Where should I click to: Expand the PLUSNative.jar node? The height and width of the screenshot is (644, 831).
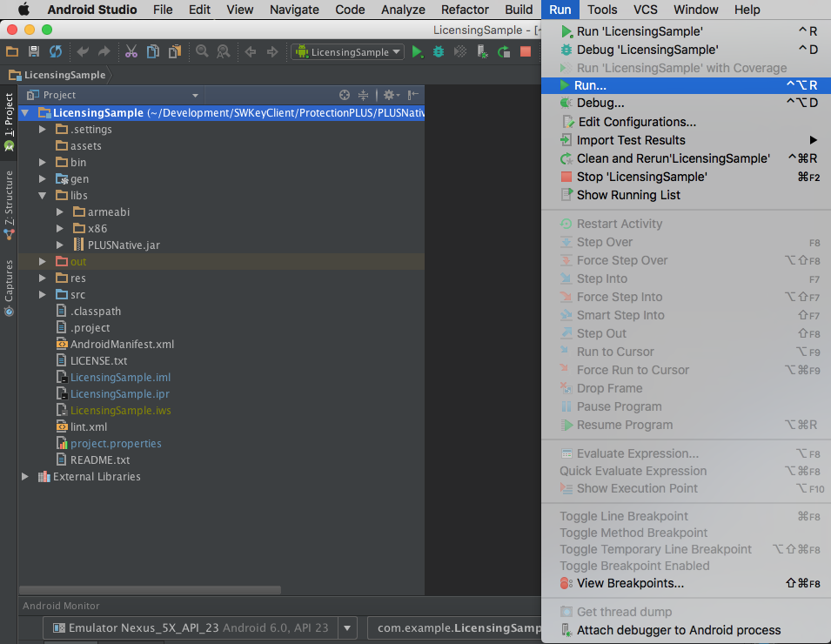pyautogui.click(x=60, y=245)
